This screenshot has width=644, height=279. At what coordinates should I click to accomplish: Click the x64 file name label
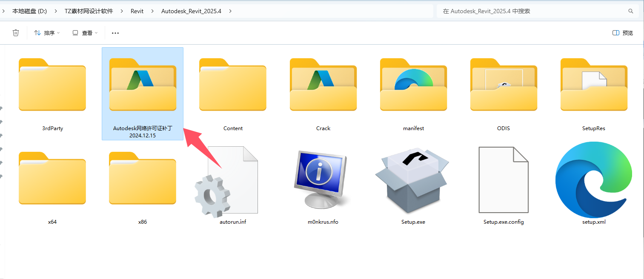tap(52, 222)
